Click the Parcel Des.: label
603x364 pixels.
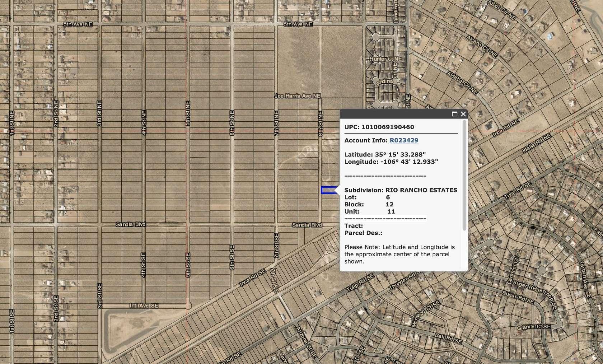[363, 233]
